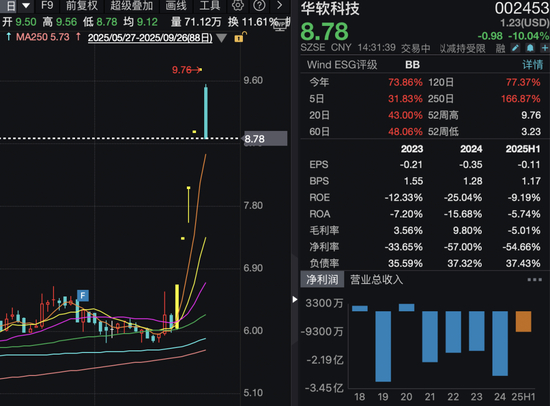Click the edit pencil icon near stock info
Image resolution: width=550 pixels, height=406 pixels.
[515, 48]
